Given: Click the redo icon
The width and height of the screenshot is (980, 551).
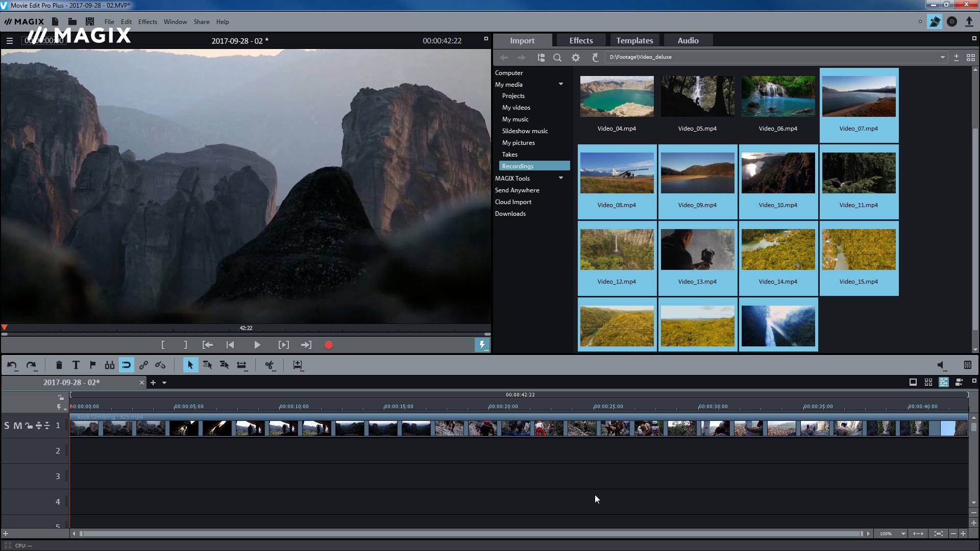Looking at the screenshot, I should click(31, 364).
